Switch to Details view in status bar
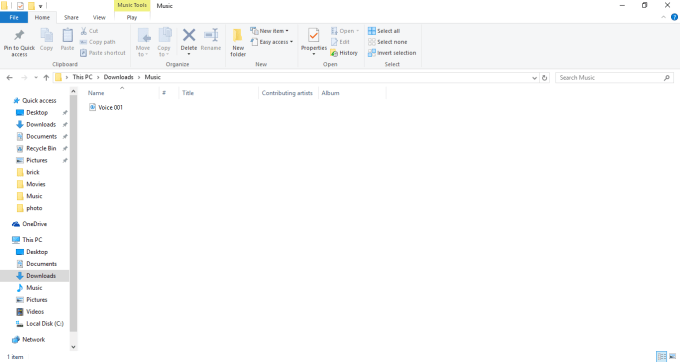Viewport: 680px width, 362px height. (661, 356)
